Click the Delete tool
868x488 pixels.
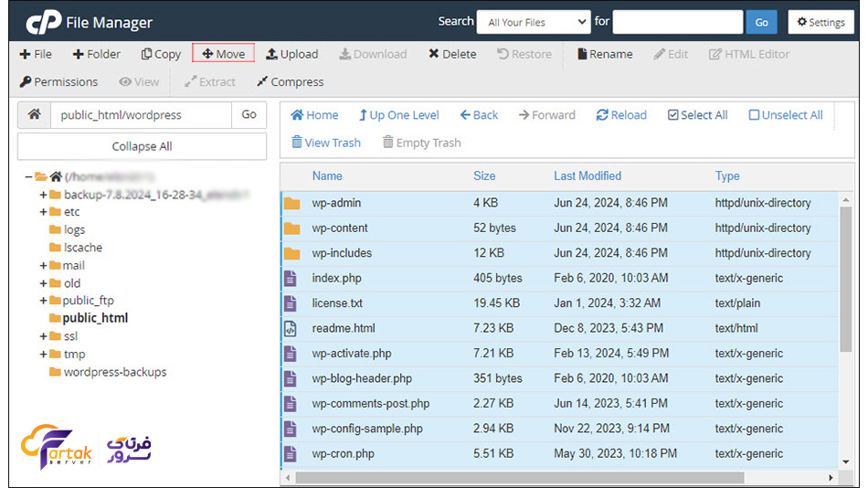pos(452,54)
